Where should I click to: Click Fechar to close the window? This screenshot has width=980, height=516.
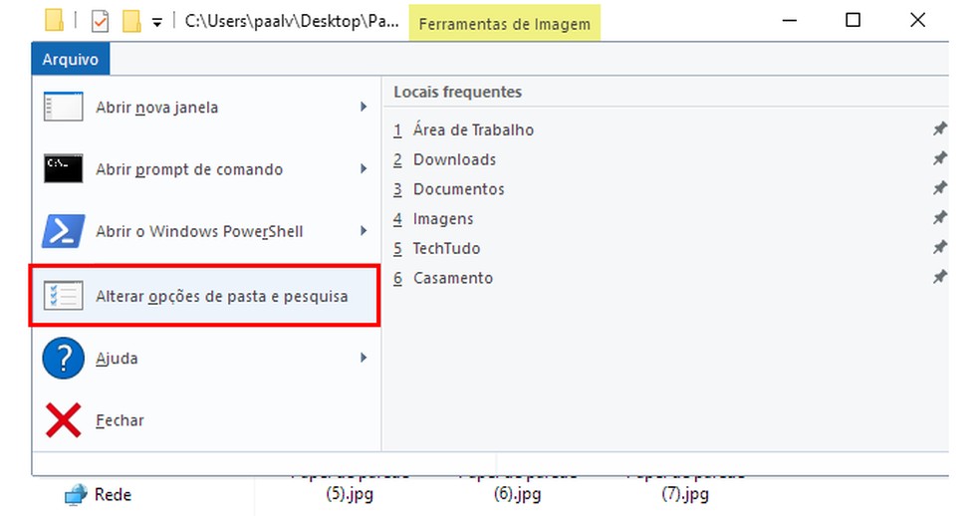(206, 419)
